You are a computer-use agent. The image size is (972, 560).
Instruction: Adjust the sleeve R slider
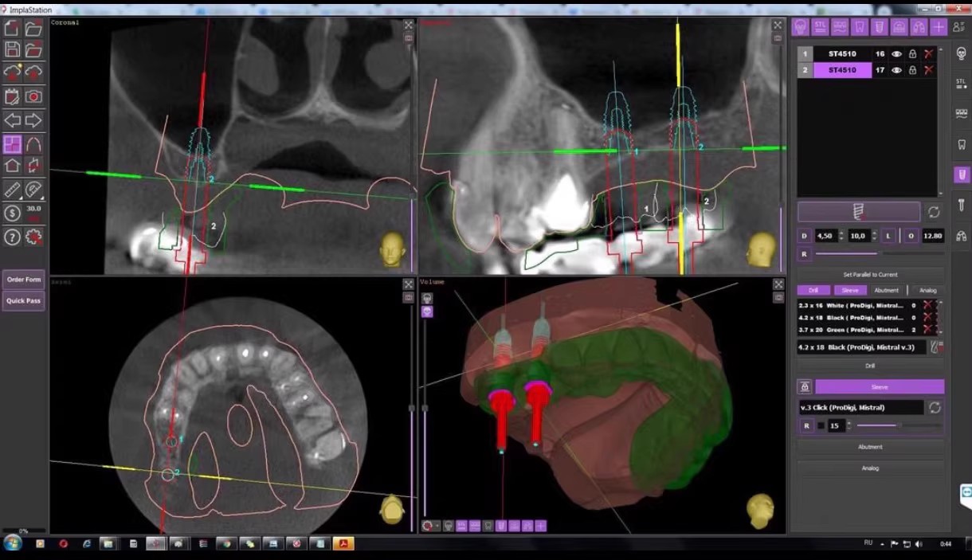click(x=899, y=425)
